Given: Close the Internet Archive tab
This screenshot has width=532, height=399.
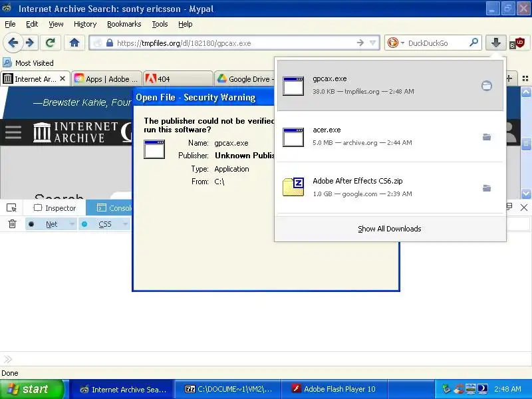Looking at the screenshot, I should [63, 78].
